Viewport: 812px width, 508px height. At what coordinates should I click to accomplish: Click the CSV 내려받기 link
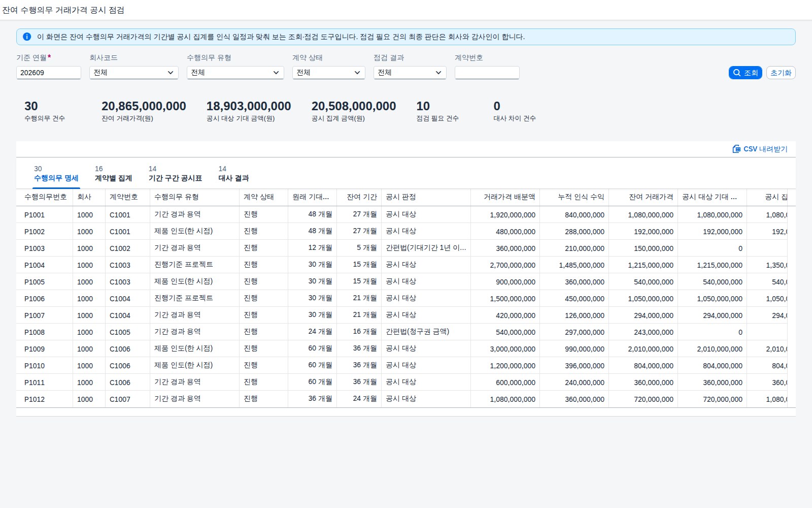(760, 149)
